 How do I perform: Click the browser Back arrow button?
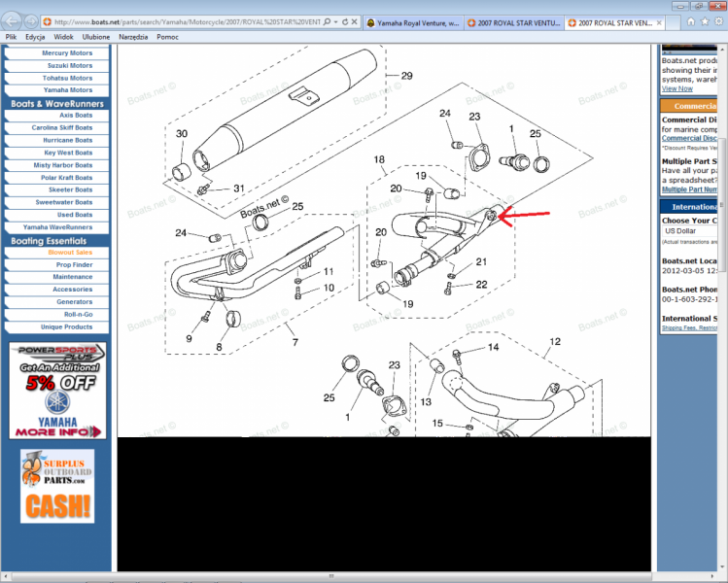[x=13, y=20]
